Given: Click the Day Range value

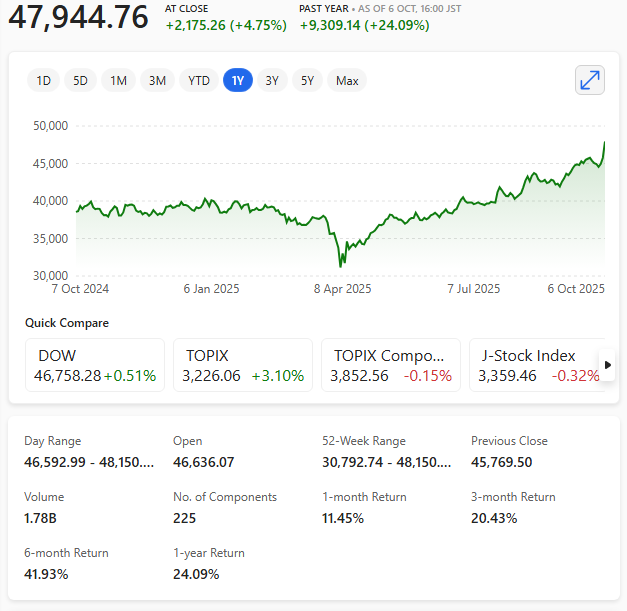Looking at the screenshot, I should click(x=90, y=462).
